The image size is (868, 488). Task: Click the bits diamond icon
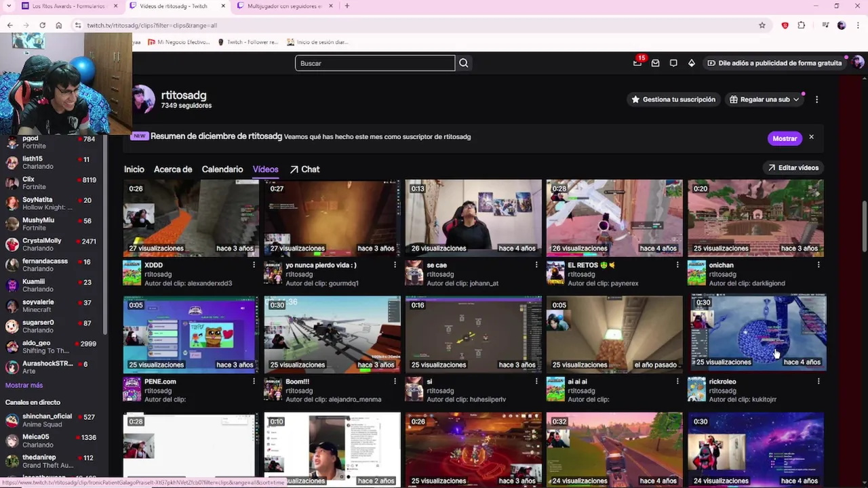coord(691,63)
